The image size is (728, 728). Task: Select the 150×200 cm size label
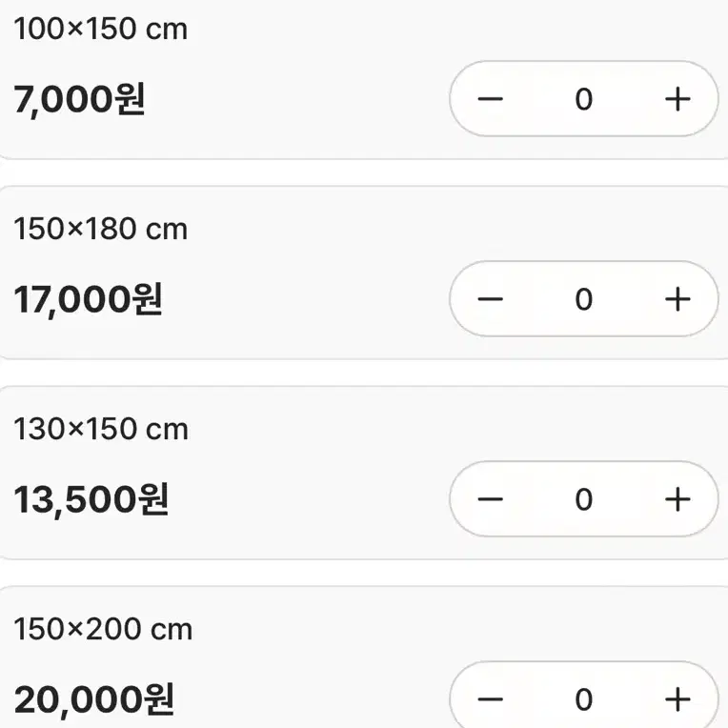click(x=103, y=629)
